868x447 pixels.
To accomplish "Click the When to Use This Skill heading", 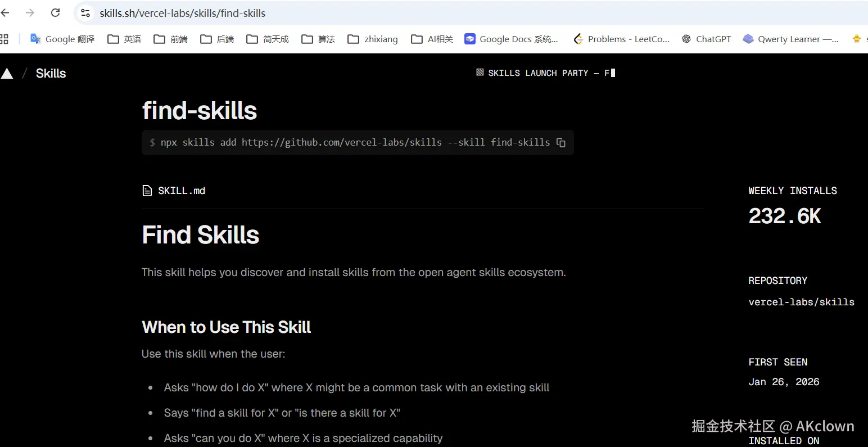I will [x=226, y=327].
